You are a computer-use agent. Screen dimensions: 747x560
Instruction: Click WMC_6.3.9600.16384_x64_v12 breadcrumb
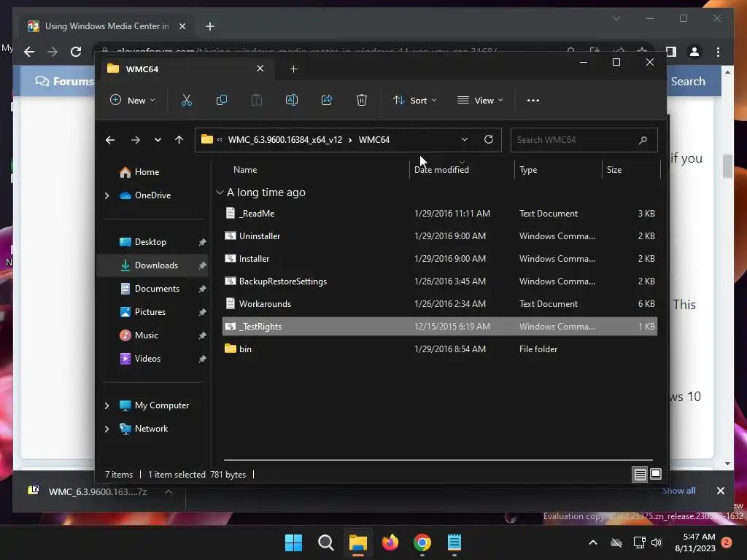pyautogui.click(x=285, y=139)
